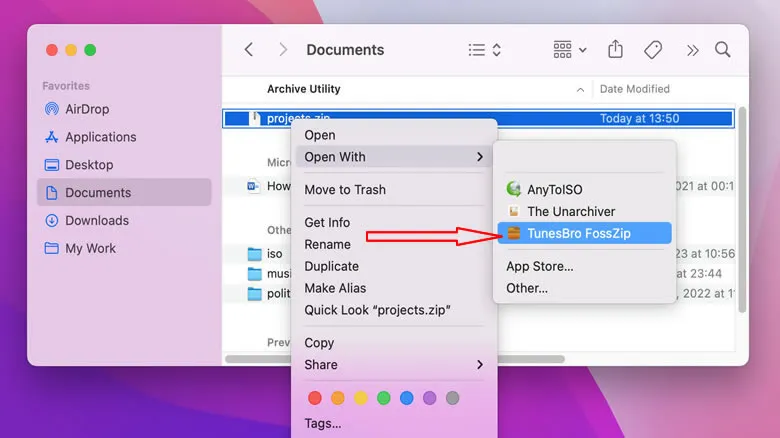Apply the purple tag color
Screen dimensions: 780x438
429,398
